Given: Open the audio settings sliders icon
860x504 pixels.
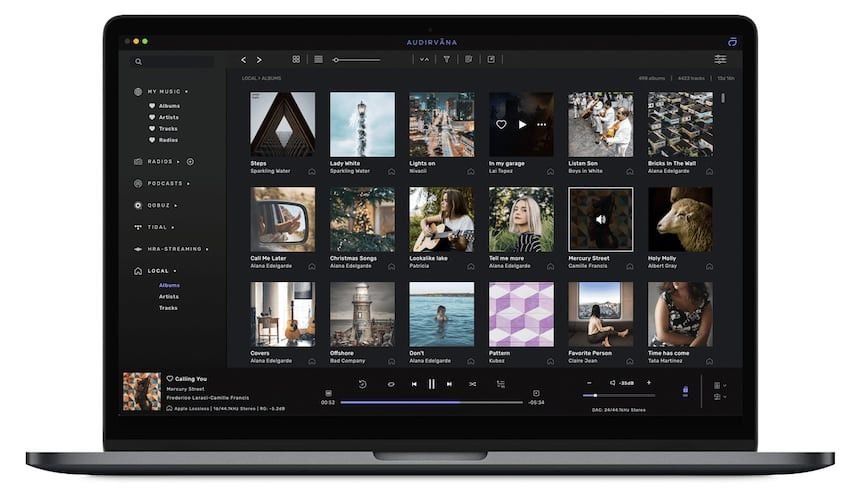Looking at the screenshot, I should point(720,59).
